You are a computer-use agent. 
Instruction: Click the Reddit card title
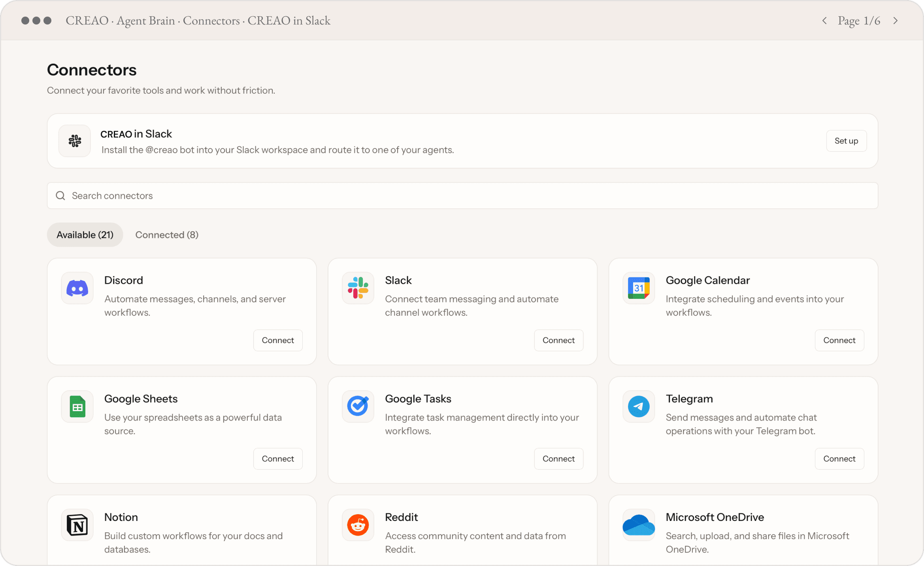click(402, 517)
